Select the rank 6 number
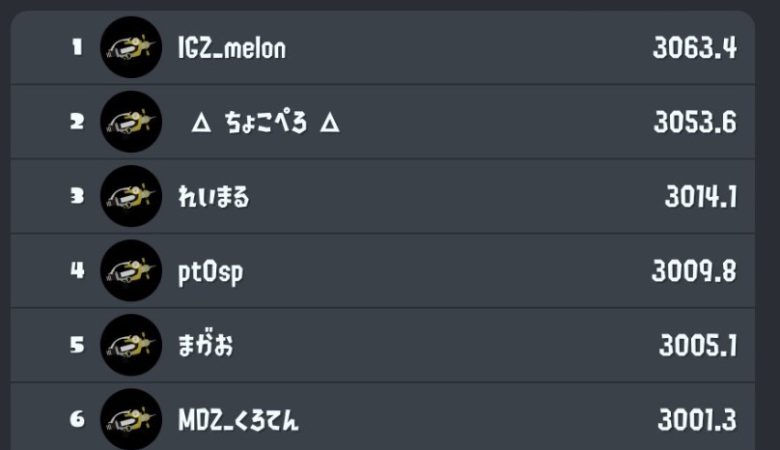Viewport: 780px width, 450px height. tap(77, 419)
